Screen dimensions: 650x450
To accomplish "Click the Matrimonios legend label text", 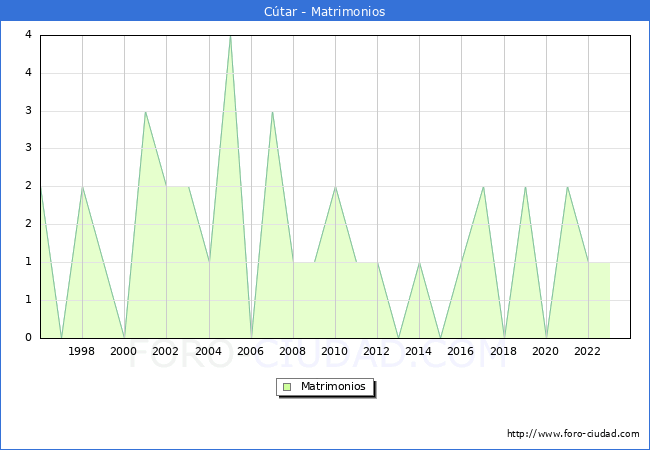I will [x=333, y=387].
